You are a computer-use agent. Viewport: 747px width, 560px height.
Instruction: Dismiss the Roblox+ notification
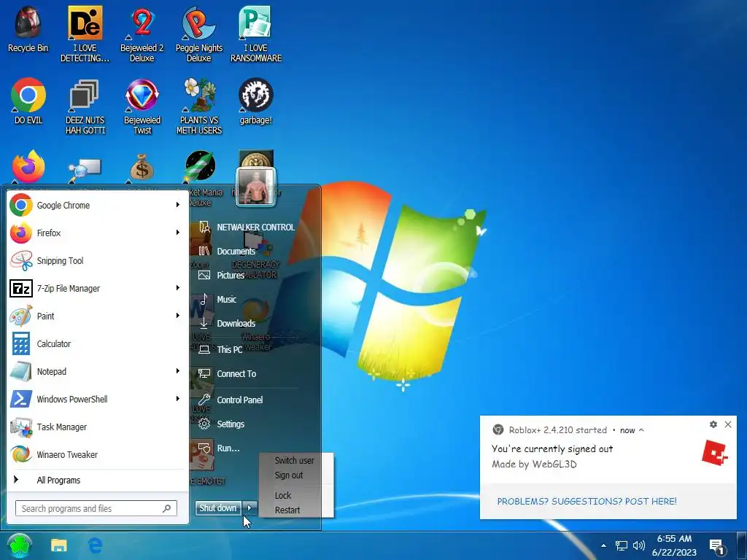tap(728, 424)
